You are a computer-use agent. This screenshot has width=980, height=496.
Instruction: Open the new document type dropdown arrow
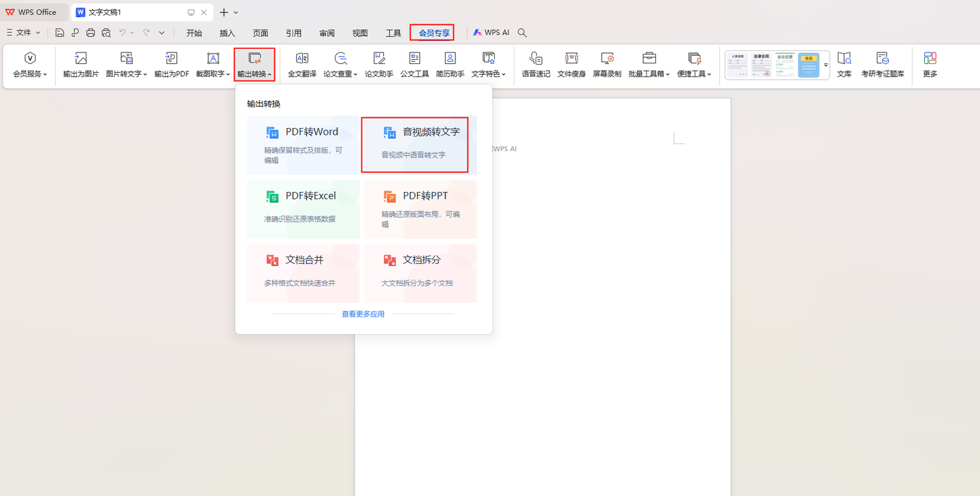point(236,12)
